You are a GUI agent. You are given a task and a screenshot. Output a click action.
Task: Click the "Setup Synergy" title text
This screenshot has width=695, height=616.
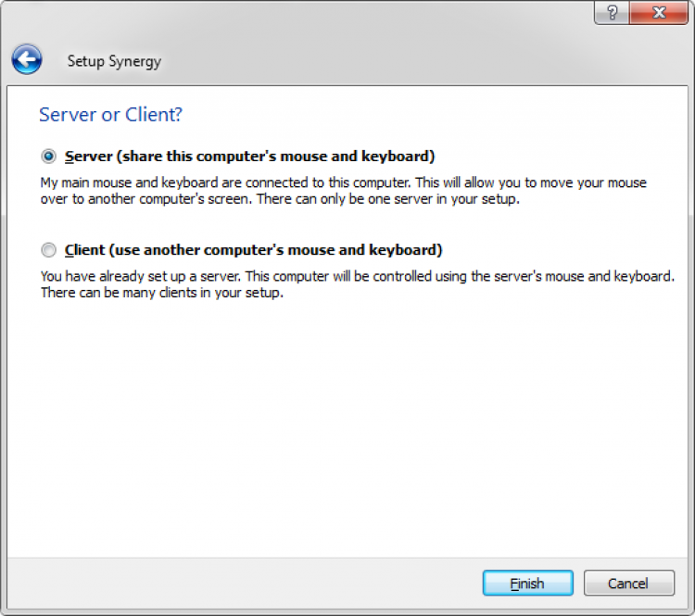(114, 61)
